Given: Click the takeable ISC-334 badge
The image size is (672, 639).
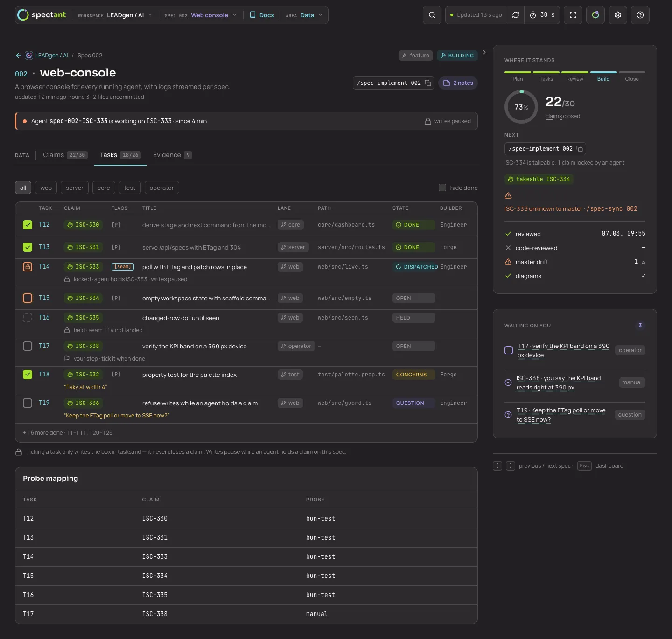Looking at the screenshot, I should (x=539, y=179).
